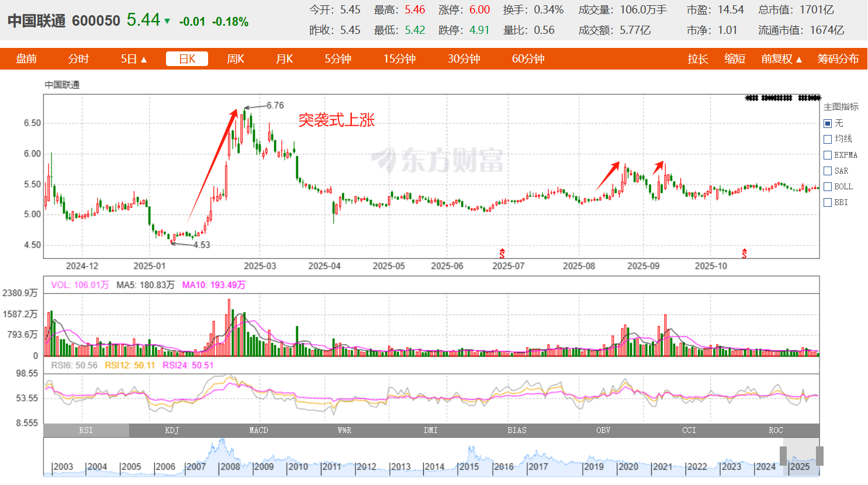Screen dimensions: 868x485
Task: Click the RSI24 50.51 value label
Action: coord(188,365)
